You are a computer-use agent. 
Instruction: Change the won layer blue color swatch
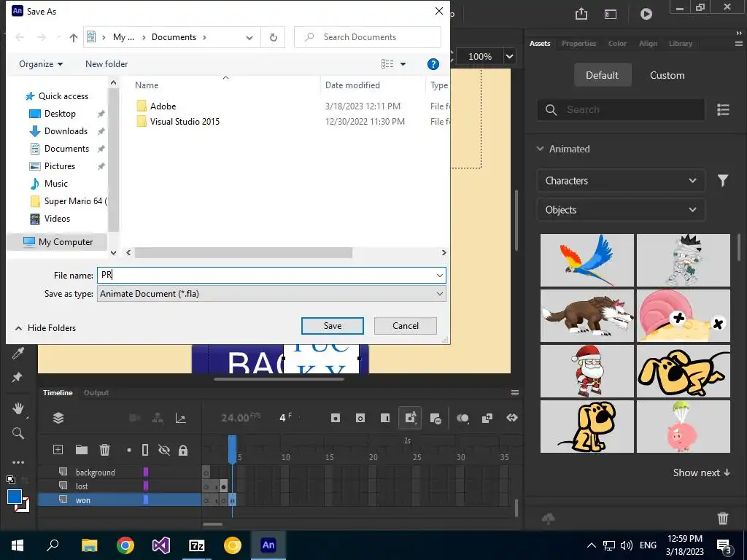146,499
